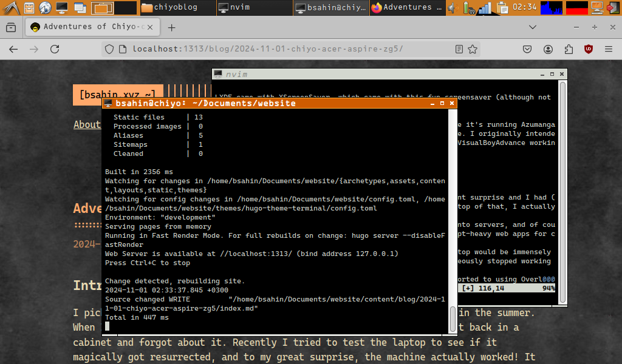Close the Adventures of Chiyo tab
Image resolution: width=622 pixels, height=364 pixels.
(x=150, y=27)
